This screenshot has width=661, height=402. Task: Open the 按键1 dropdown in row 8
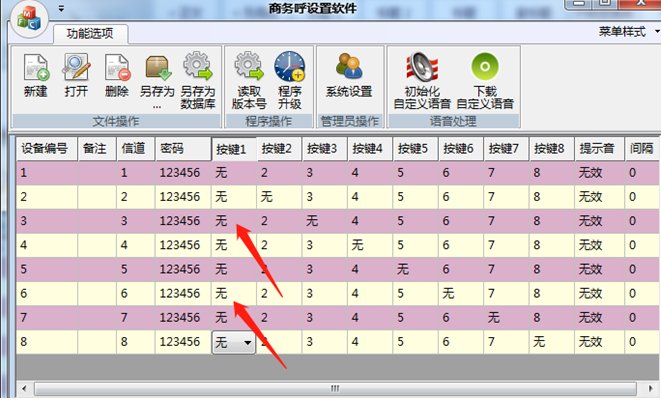coord(246,343)
